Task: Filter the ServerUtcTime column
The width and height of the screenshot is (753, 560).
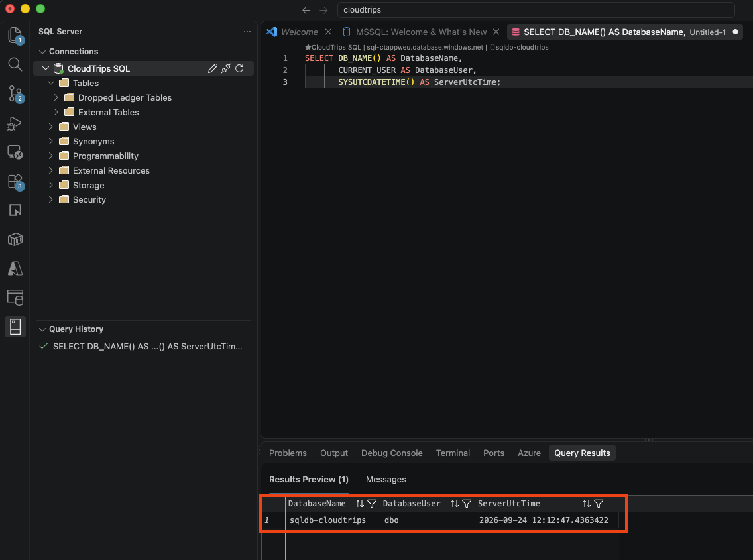Action: [599, 504]
